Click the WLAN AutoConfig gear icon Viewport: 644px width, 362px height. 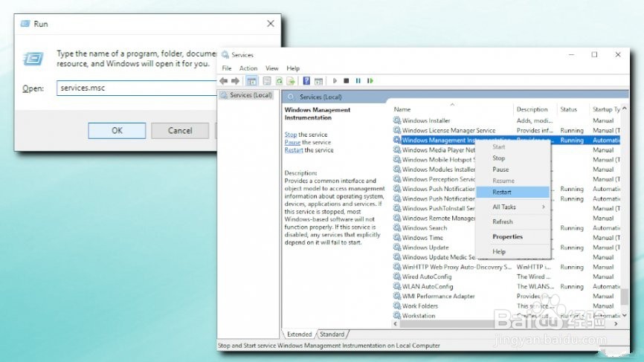coord(397,286)
